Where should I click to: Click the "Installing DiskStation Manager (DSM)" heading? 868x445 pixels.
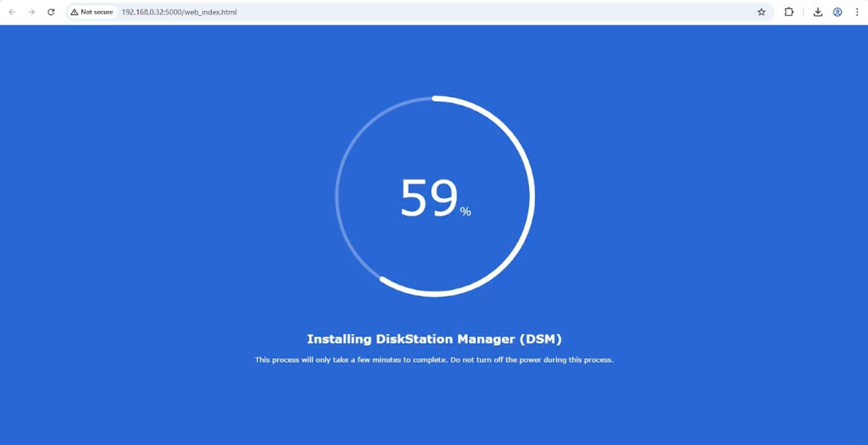tap(434, 339)
